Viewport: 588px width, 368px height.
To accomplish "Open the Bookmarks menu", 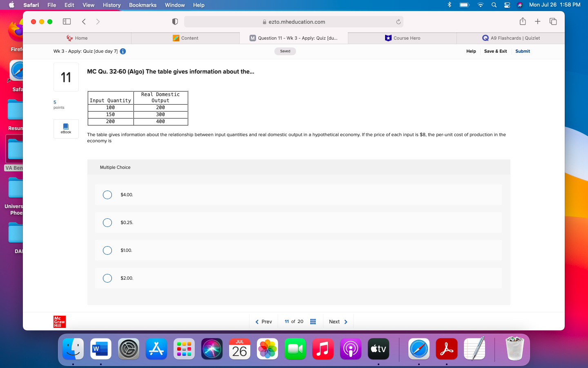I will (143, 5).
